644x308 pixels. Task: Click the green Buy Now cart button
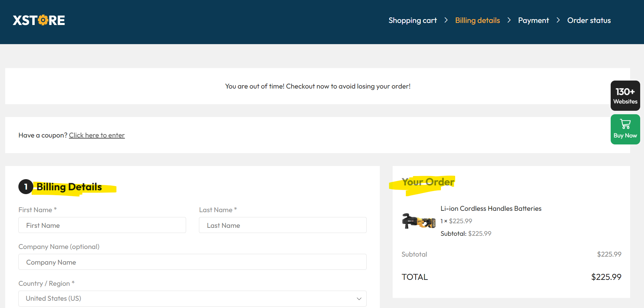[625, 130]
